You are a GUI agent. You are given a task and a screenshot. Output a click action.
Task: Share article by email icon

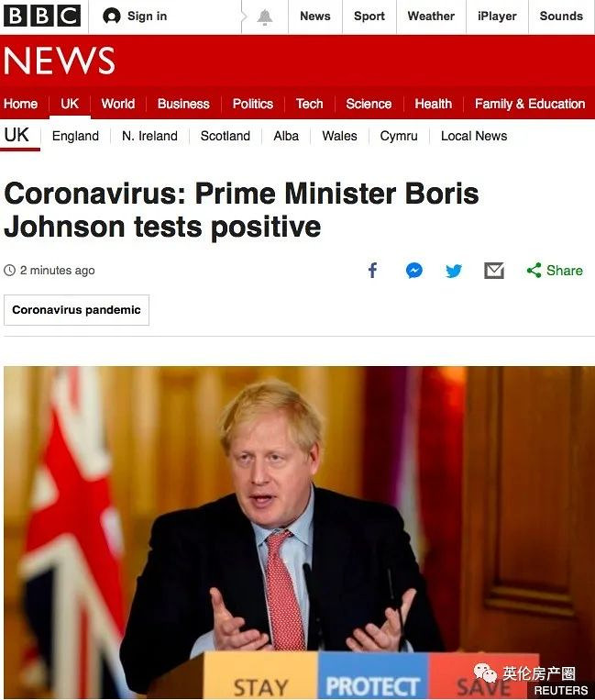coord(494,271)
